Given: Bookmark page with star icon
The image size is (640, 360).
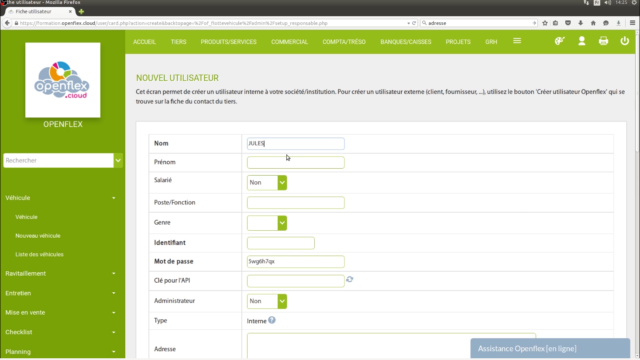Looking at the screenshot, I should click(x=544, y=23).
